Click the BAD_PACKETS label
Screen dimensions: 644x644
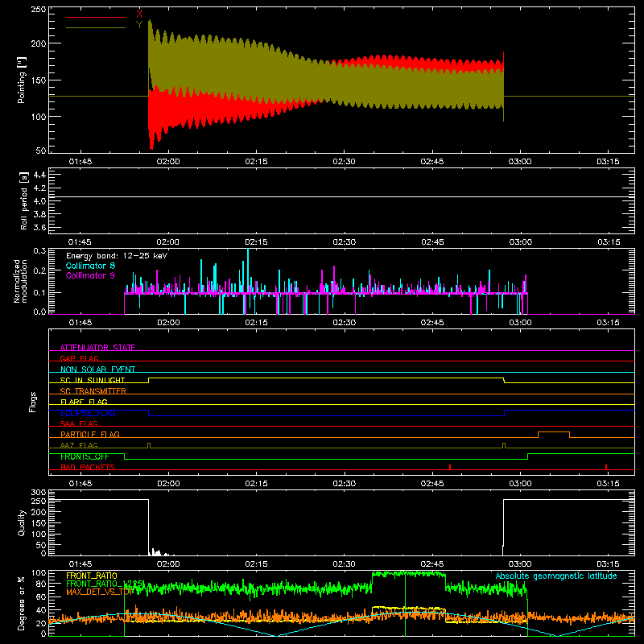88,467
